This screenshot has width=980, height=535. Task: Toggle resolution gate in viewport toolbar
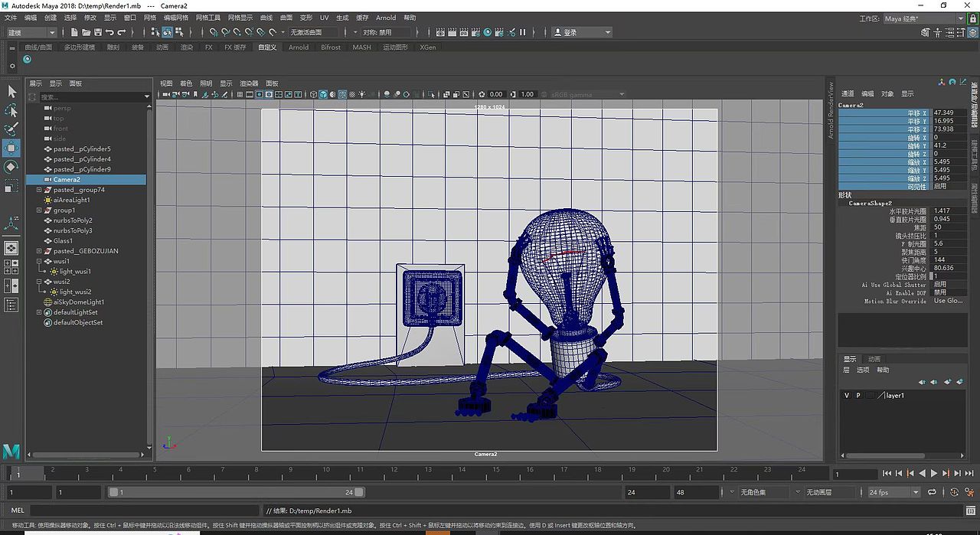[x=259, y=94]
